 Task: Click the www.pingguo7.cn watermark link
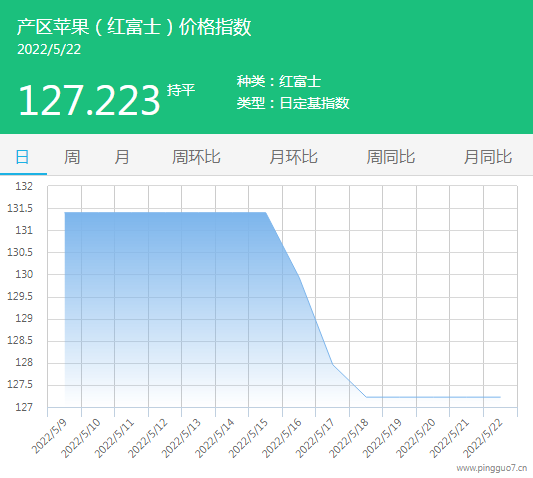click(492, 468)
